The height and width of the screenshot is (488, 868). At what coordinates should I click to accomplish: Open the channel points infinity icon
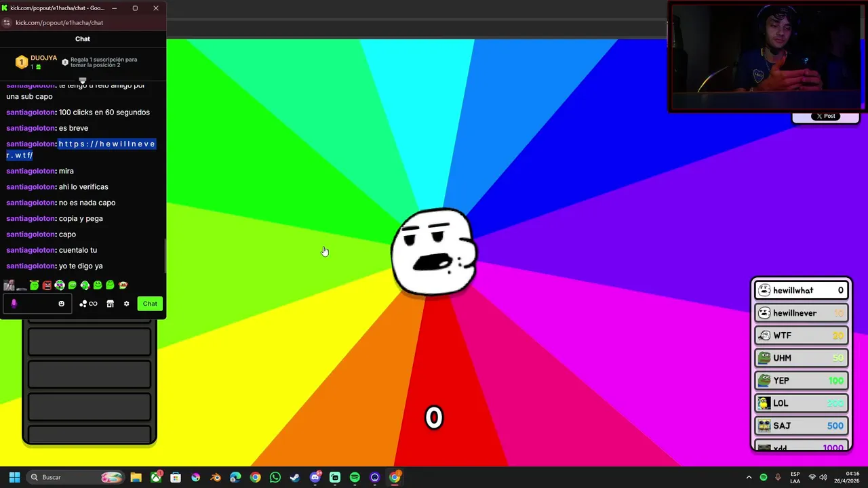93,304
